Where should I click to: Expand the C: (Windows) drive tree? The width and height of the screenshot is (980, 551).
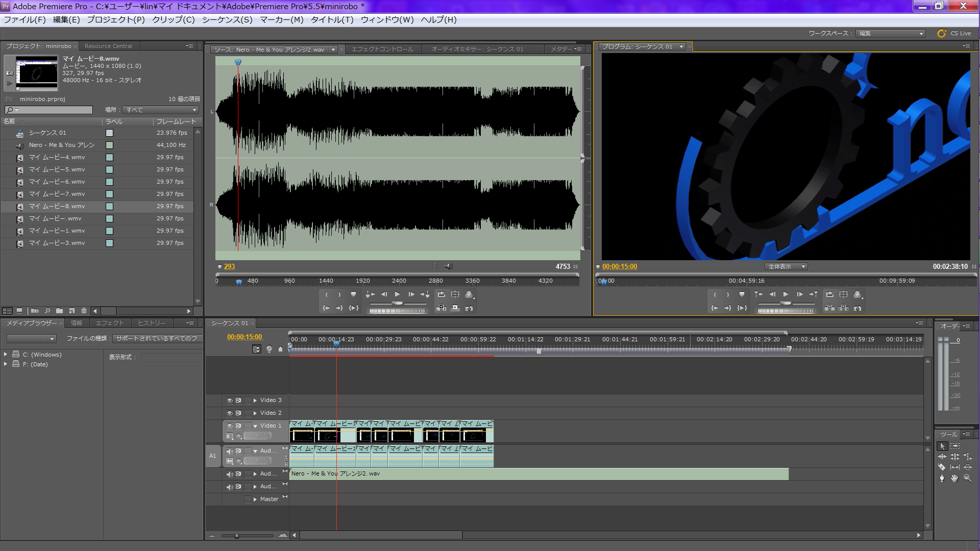tap(6, 354)
